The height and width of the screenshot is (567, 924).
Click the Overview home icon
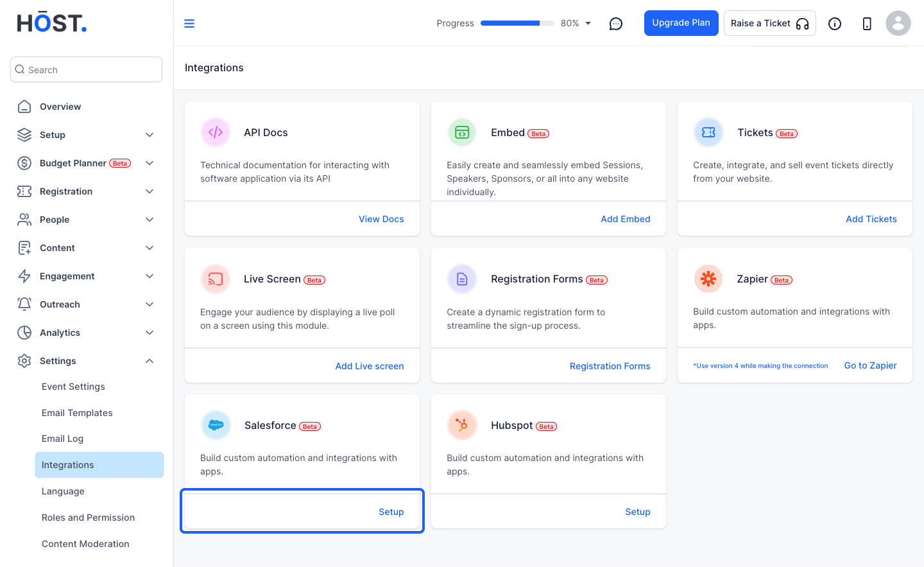point(24,107)
